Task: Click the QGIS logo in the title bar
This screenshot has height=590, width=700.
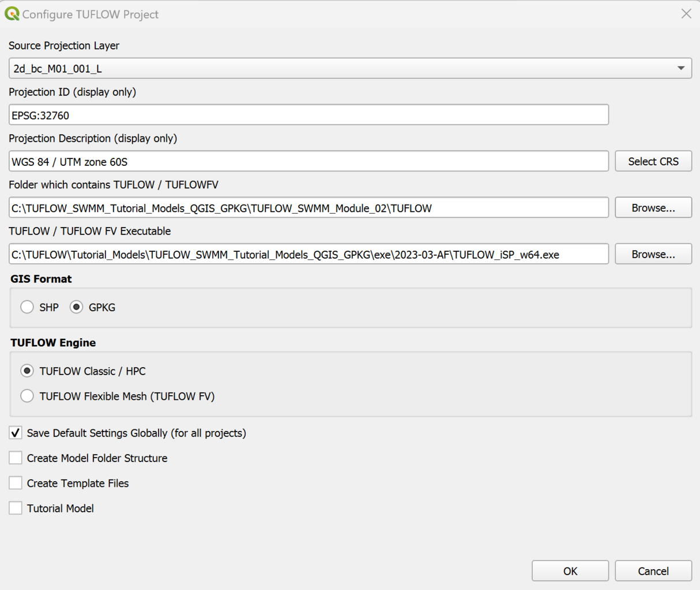Action: click(x=12, y=14)
